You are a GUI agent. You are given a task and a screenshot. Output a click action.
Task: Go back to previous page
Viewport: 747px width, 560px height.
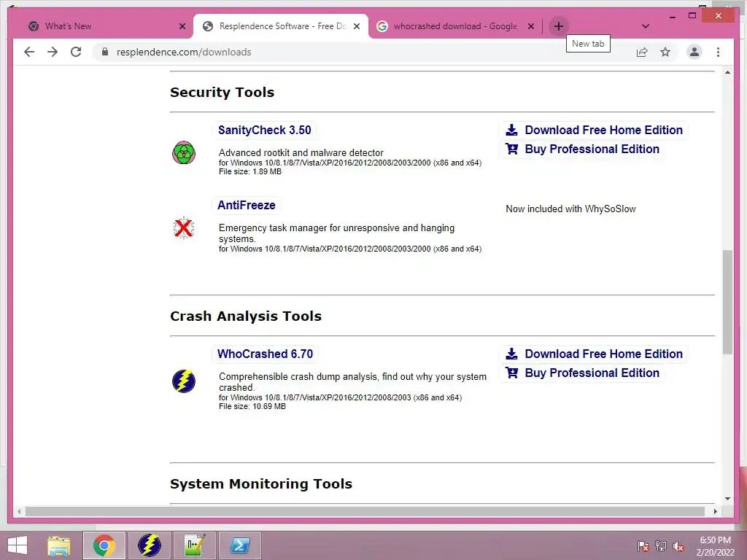[x=29, y=52]
